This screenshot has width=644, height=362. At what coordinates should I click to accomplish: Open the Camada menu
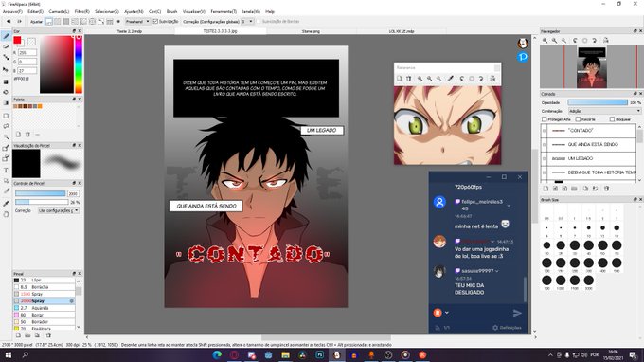[x=59, y=12]
